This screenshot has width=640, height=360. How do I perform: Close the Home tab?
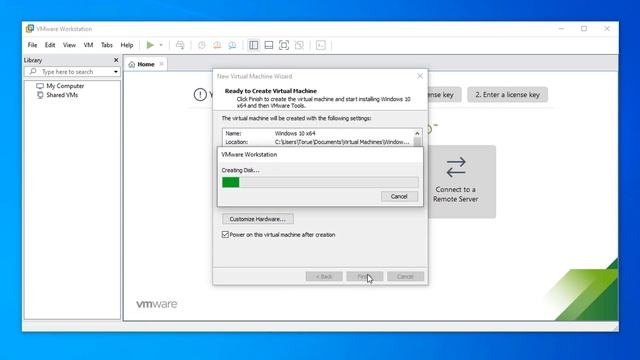pyautogui.click(x=161, y=64)
